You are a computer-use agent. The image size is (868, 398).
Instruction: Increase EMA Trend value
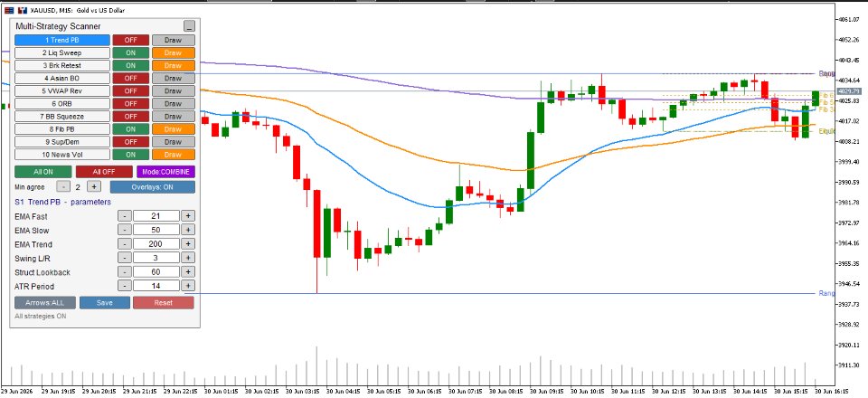tap(188, 244)
